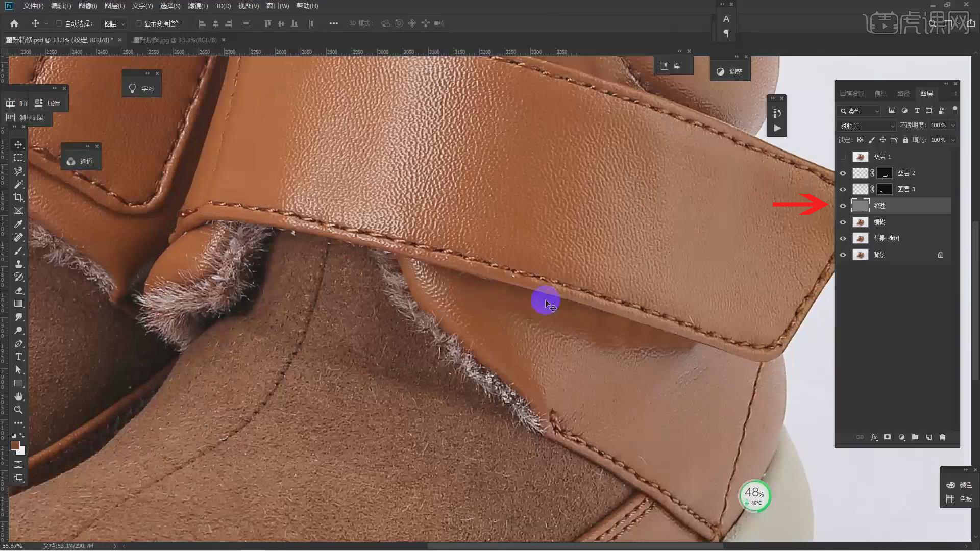Select the Rectangle shape tool
The height and width of the screenshot is (551, 980).
pos(18,383)
